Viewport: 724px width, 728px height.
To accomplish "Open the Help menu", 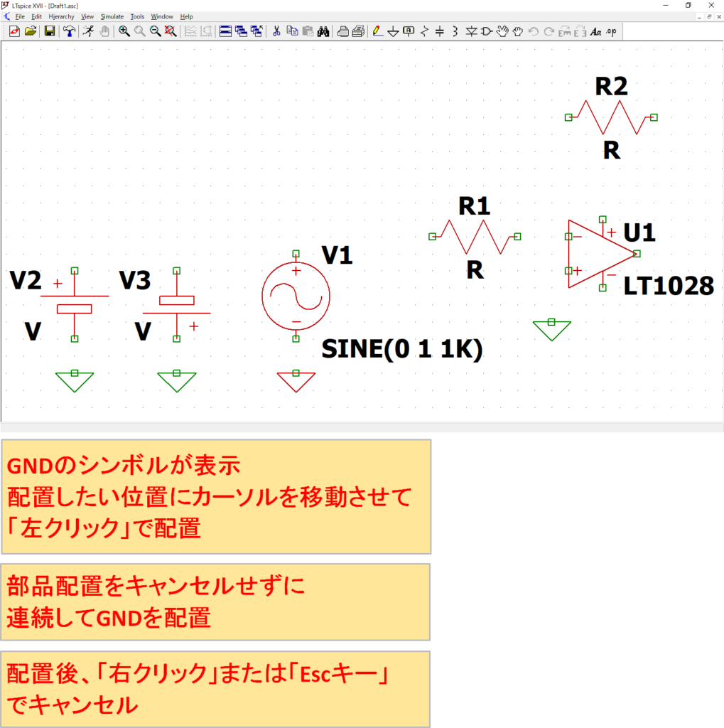I will (x=187, y=17).
